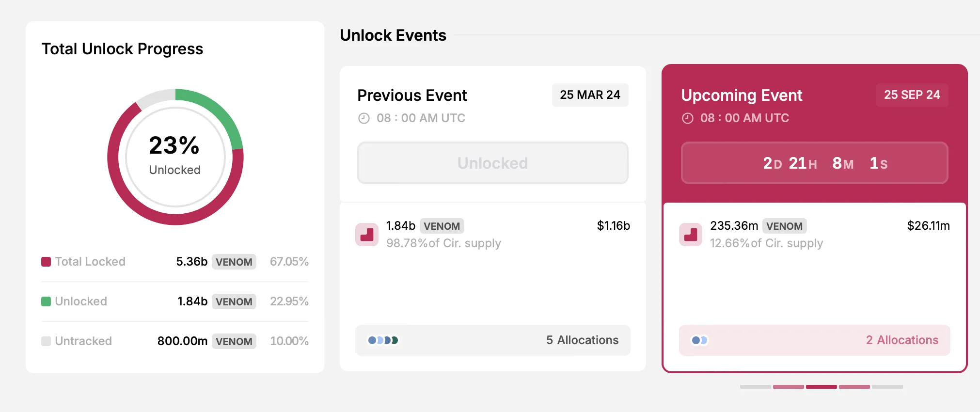This screenshot has height=412, width=980.
Task: Click the 23% unlock progress donut chart
Action: click(175, 157)
